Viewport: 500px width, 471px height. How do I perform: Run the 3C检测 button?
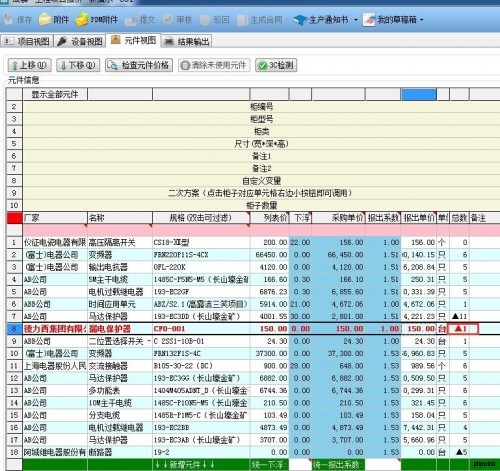coord(276,65)
